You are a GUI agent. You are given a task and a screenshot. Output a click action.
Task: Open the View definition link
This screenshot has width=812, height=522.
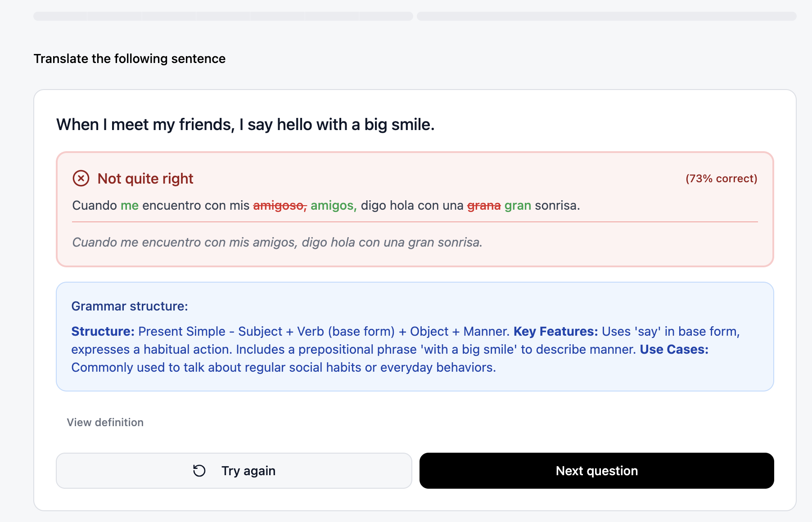[104, 422]
